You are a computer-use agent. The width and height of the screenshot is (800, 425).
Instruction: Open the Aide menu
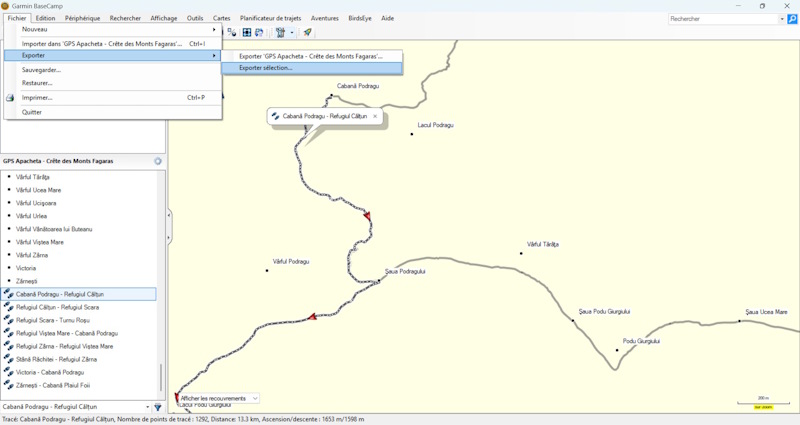[387, 18]
